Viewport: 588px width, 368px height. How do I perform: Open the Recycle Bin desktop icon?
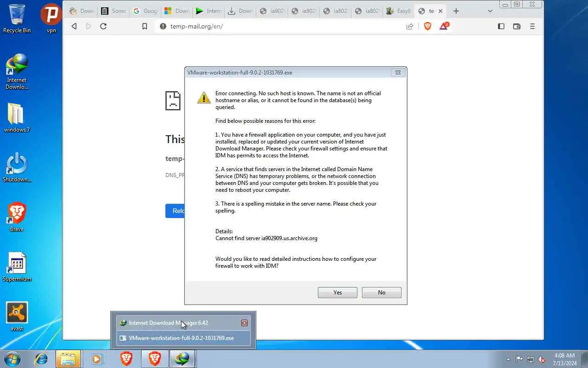click(x=17, y=19)
